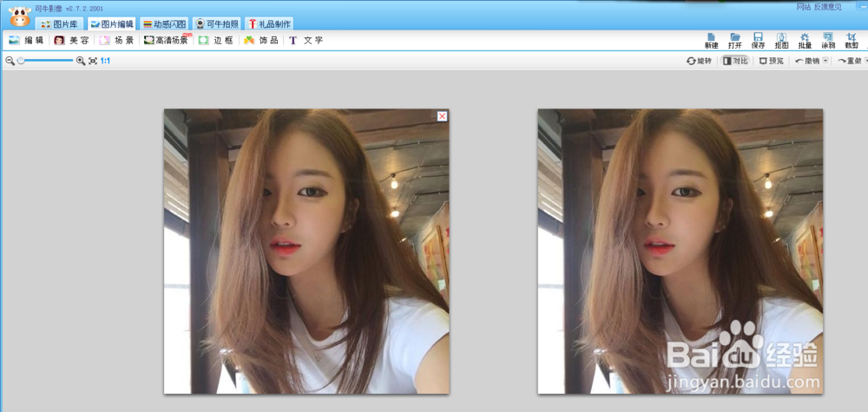Screen dimensions: 868x412
Task: Click the left original portrait image
Action: coord(306,251)
